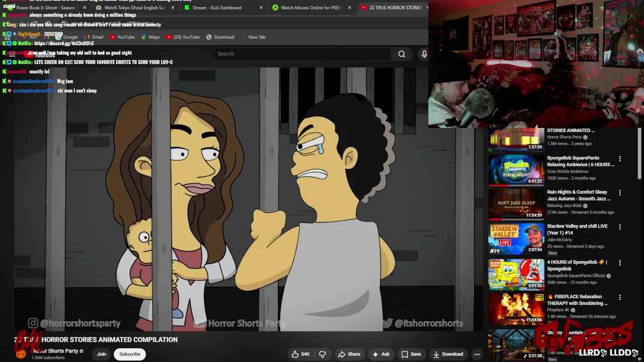Image resolution: width=644 pixels, height=362 pixels.
Task: Focus the YouTube Search input field
Action: click(302, 54)
